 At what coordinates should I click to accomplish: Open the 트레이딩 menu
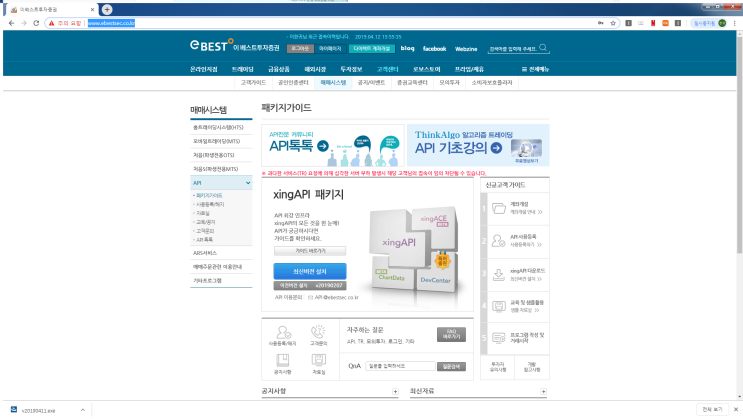pos(243,69)
